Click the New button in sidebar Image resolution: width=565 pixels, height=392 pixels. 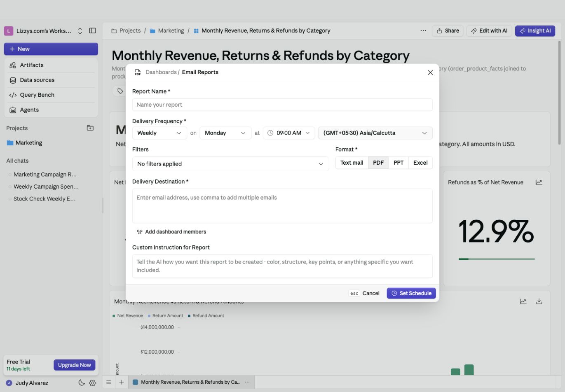click(x=51, y=49)
